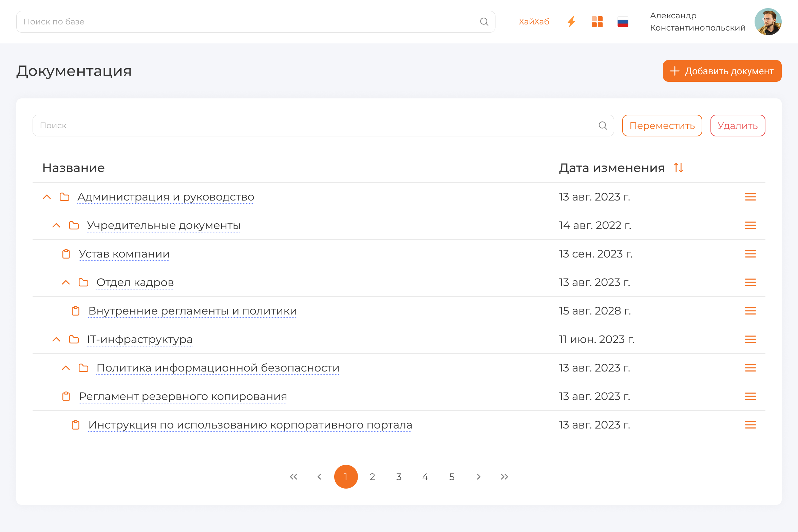This screenshot has width=798, height=532.
Task: Collapse the Учредительные документы folder
Action: click(x=56, y=225)
